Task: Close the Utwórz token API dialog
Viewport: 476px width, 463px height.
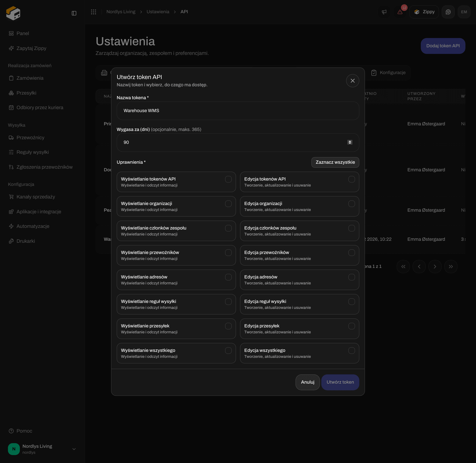Action: (x=353, y=81)
